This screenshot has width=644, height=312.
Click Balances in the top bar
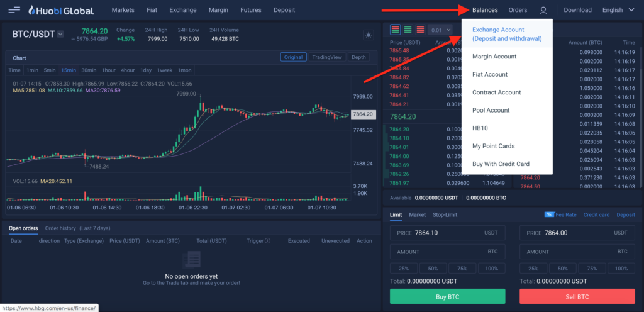pos(485,10)
